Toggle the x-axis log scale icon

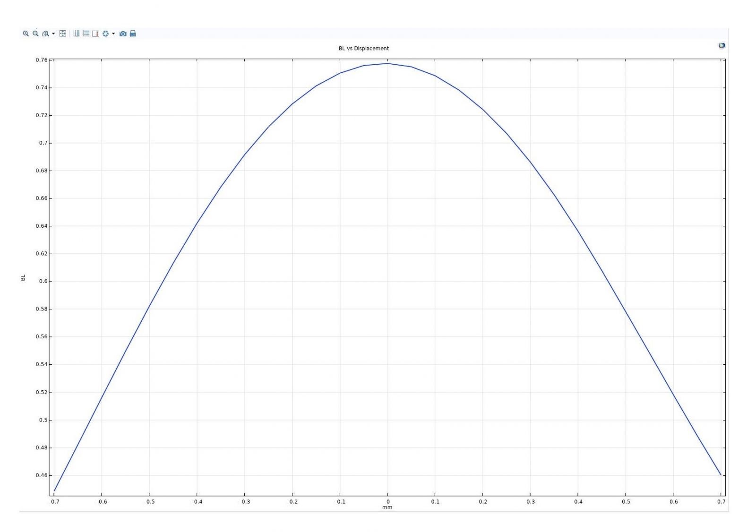click(77, 34)
